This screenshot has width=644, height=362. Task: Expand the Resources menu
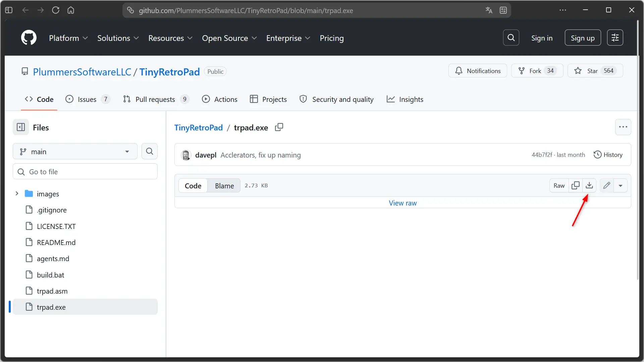point(170,38)
